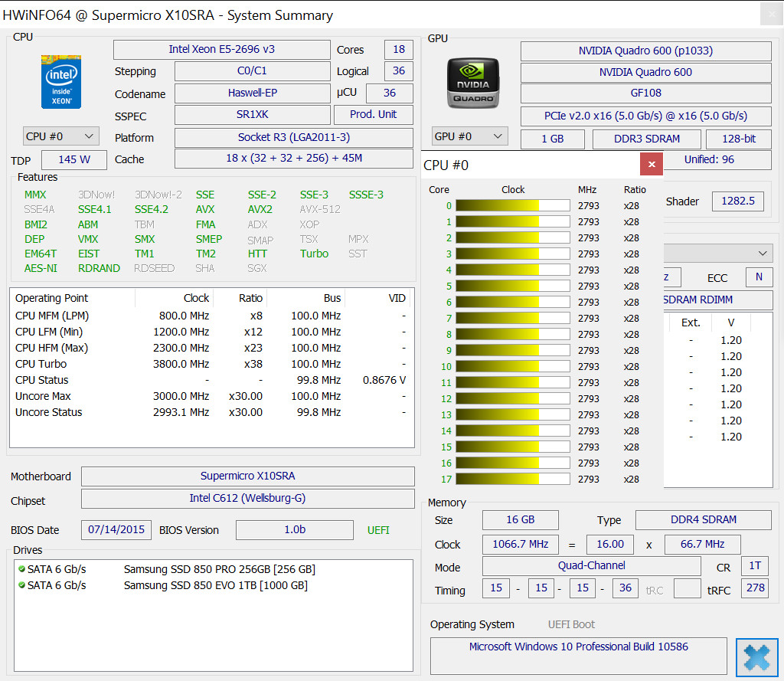784x681 pixels.
Task: Select the CPU Turbo operating point row
Action: click(x=211, y=364)
